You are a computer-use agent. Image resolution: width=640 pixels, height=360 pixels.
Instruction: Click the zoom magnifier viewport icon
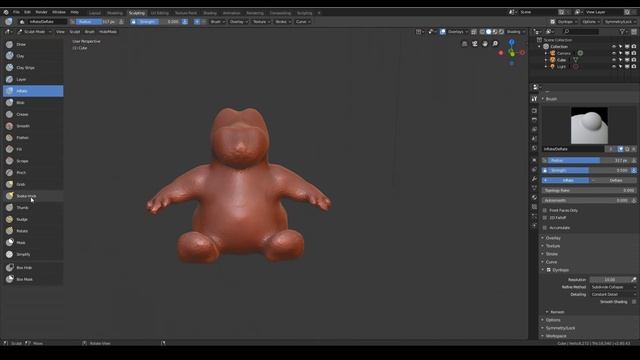[495, 44]
